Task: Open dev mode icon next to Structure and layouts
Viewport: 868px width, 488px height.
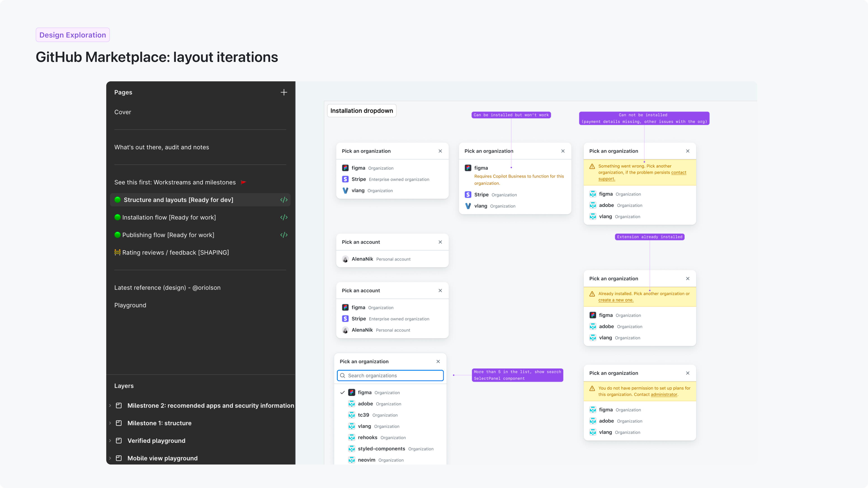Action: tap(284, 200)
